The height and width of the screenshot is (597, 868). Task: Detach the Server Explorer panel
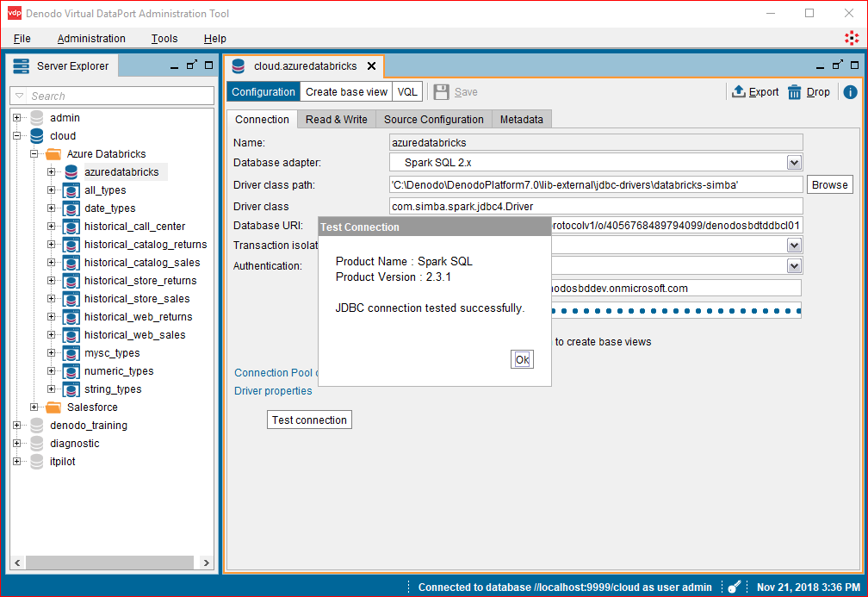[x=191, y=65]
